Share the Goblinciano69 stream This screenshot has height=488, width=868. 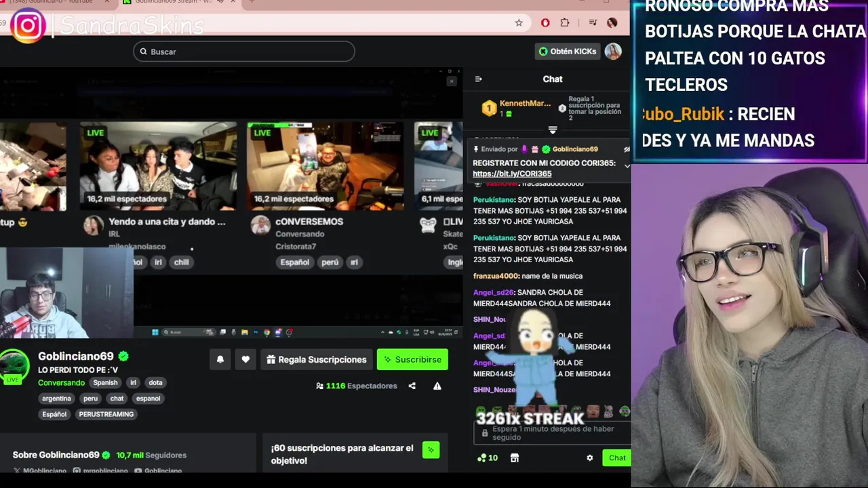coord(412,386)
